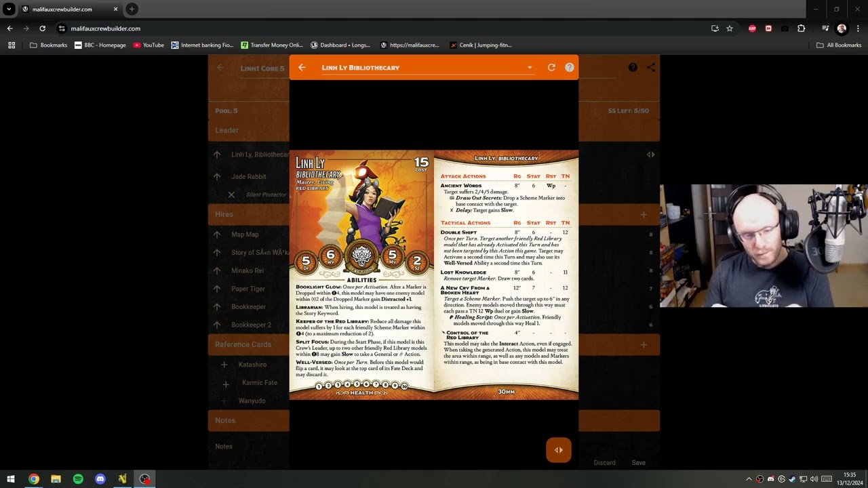Promote Map Map with its up arrow
Viewport: 868px width, 488px height.
coord(217,235)
